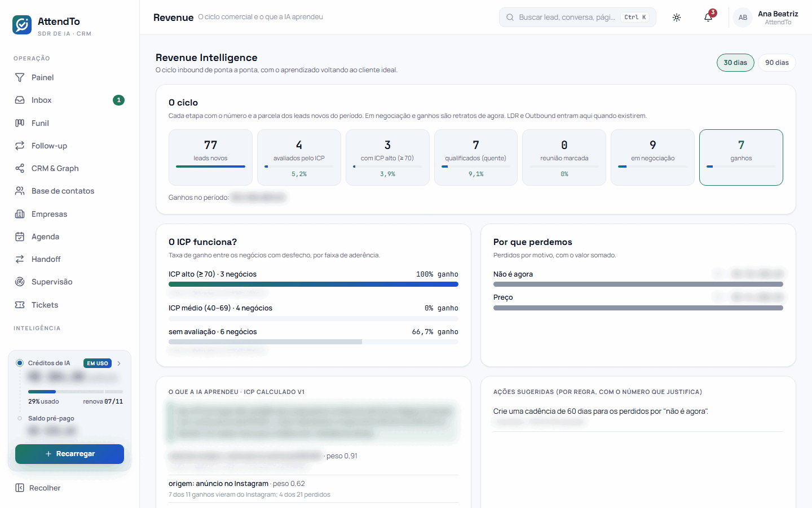Select the 7 qualificados (quente) card
Image resolution: width=812 pixels, height=508 pixels.
(x=476, y=157)
